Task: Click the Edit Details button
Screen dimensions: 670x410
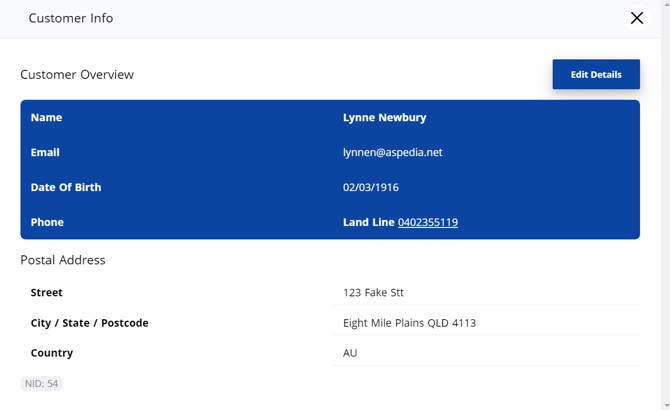Action: tap(596, 75)
